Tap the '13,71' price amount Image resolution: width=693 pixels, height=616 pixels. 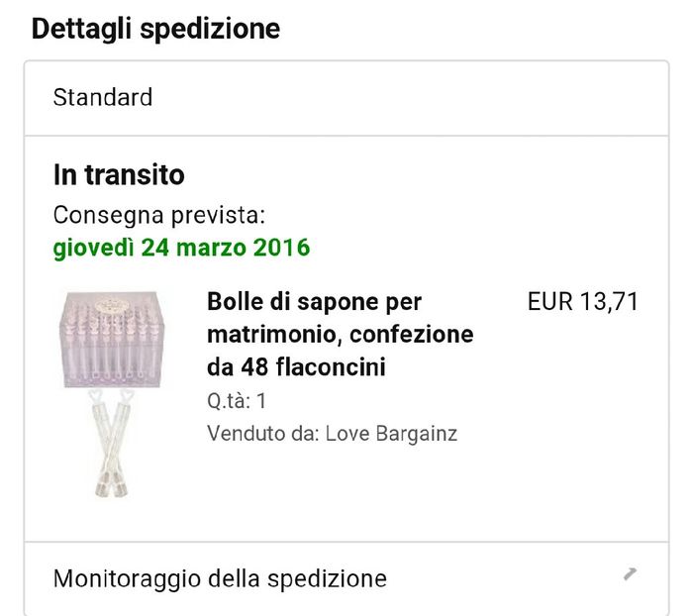pos(609,302)
